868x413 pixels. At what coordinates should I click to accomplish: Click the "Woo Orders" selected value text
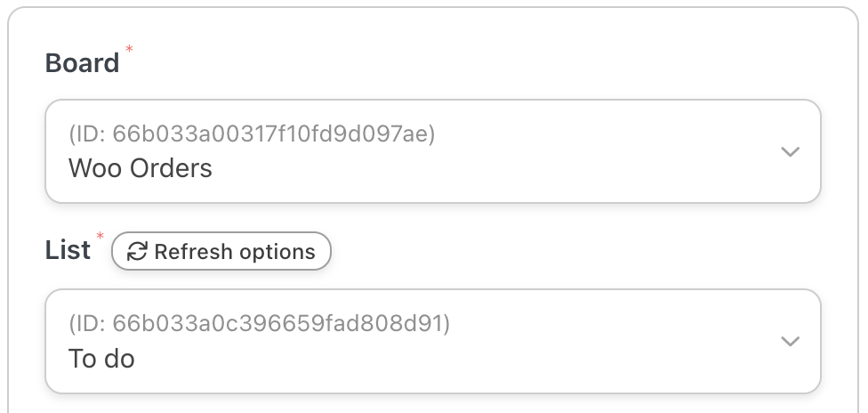coord(141,167)
